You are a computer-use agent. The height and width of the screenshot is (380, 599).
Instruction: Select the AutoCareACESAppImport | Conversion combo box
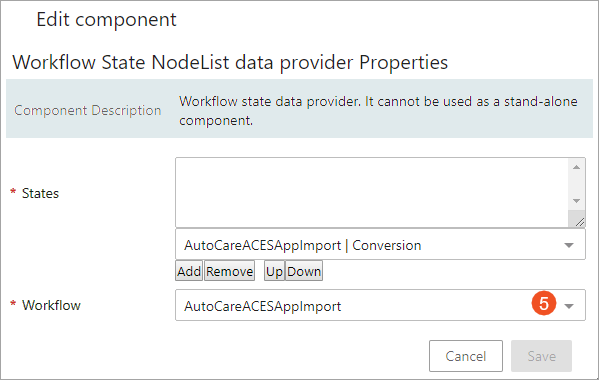[x=380, y=245]
